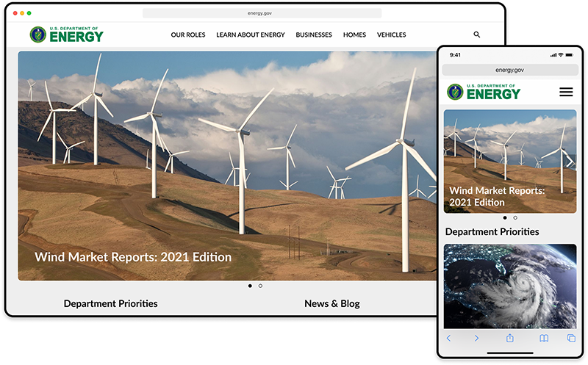Select second carousel dot on mobile site
This screenshot has width=588, height=365.
pos(515,217)
